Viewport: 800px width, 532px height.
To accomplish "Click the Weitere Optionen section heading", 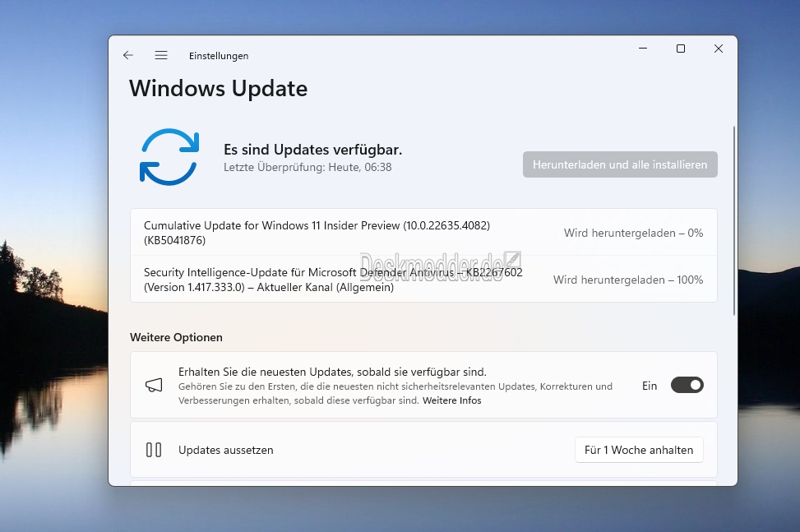I will (176, 337).
